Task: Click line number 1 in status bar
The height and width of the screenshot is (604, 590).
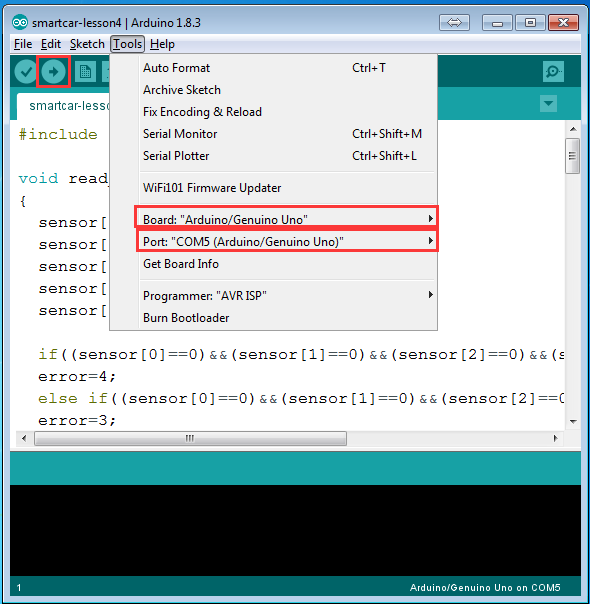Action: coord(19,588)
